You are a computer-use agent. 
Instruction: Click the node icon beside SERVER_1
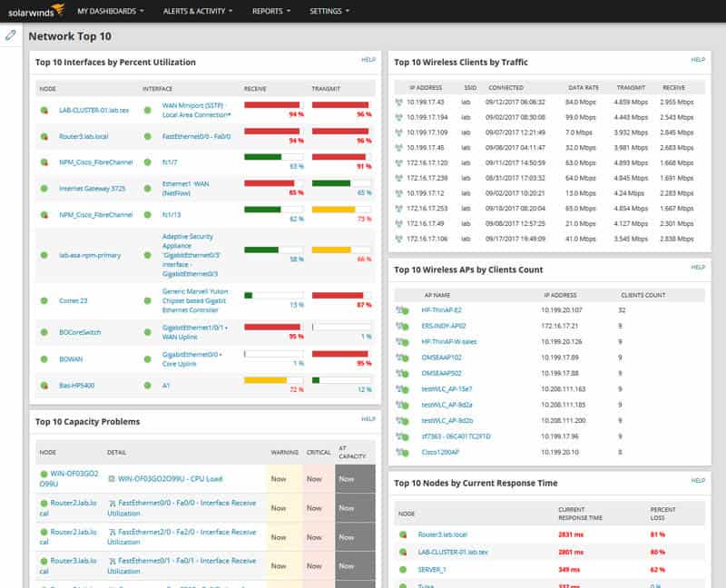point(402,569)
